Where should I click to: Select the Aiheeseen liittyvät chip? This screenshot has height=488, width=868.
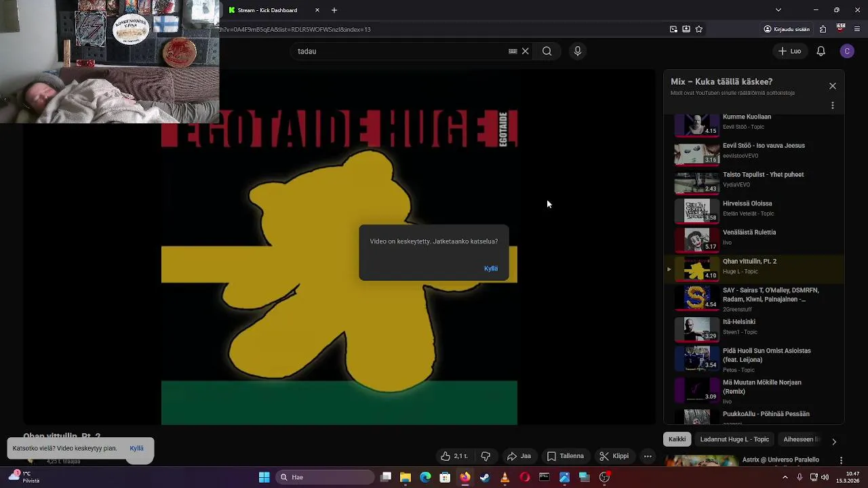point(801,439)
